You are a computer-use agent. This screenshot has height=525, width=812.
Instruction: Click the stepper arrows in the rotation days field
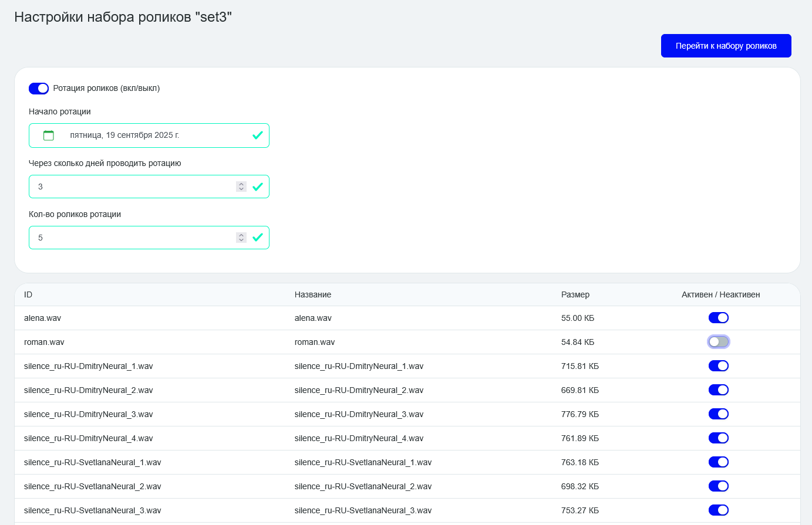pos(241,187)
